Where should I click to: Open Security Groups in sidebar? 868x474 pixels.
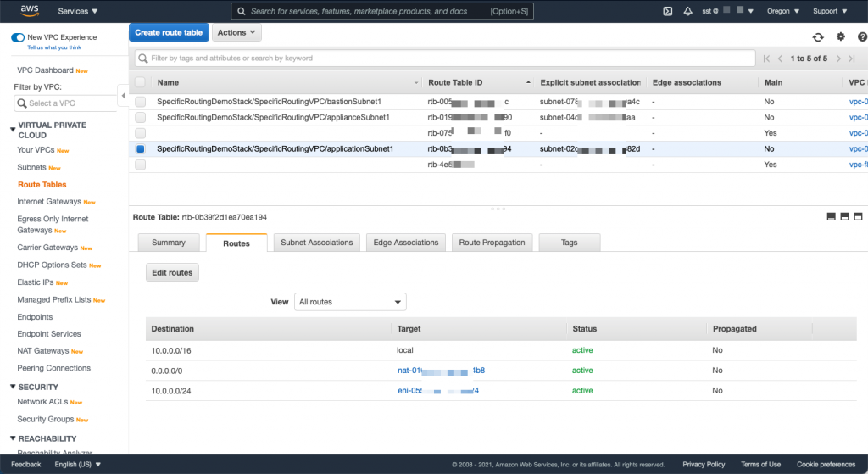46,419
